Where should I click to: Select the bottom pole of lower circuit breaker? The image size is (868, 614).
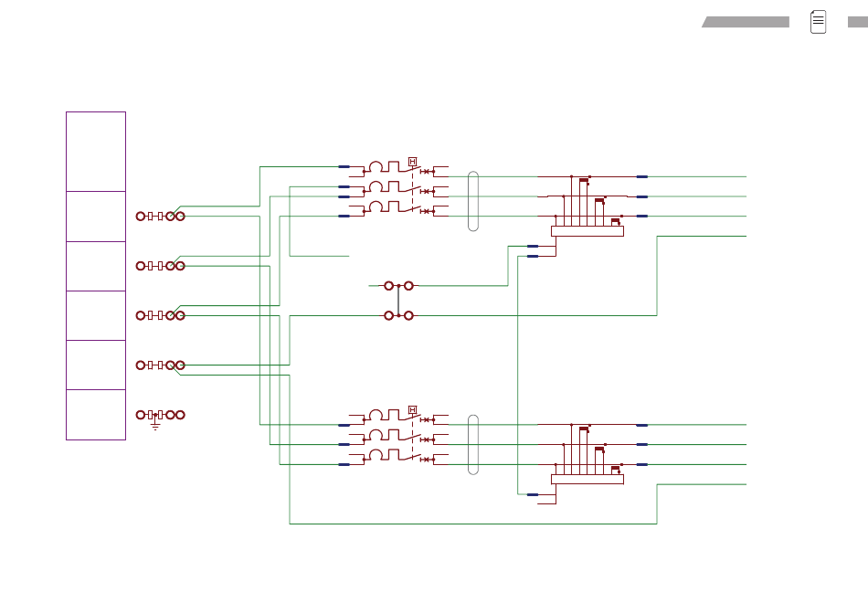[x=398, y=457]
